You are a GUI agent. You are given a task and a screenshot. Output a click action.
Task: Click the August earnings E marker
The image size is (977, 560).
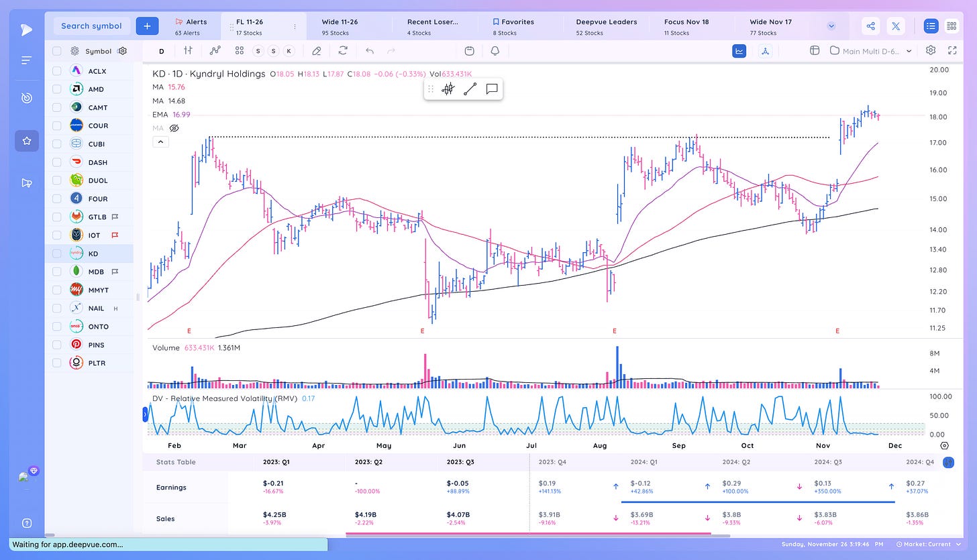[x=614, y=331]
